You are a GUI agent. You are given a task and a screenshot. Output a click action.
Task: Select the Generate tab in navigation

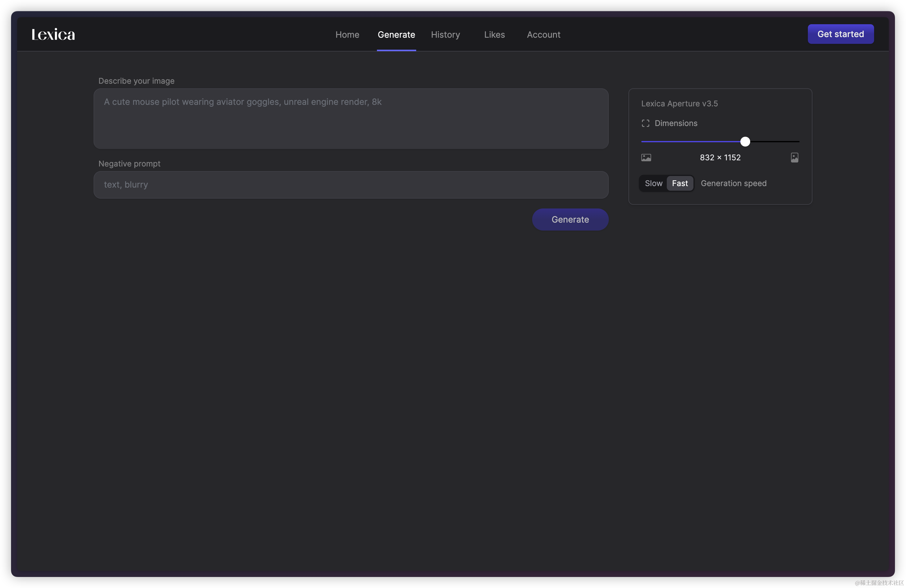point(396,35)
